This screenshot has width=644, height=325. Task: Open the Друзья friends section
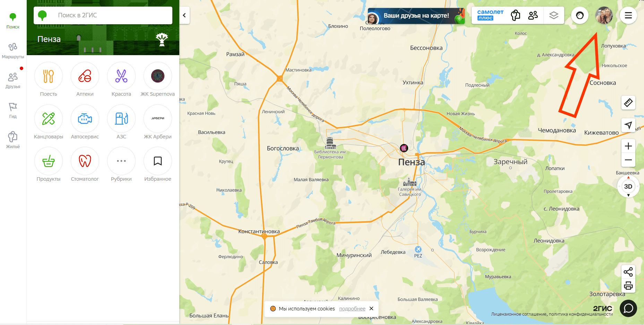point(13,80)
